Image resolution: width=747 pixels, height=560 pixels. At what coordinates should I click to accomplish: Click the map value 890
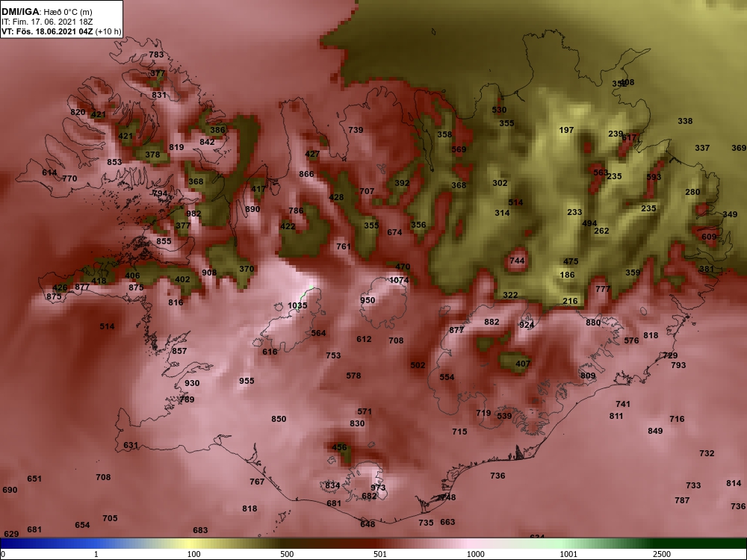click(252, 209)
